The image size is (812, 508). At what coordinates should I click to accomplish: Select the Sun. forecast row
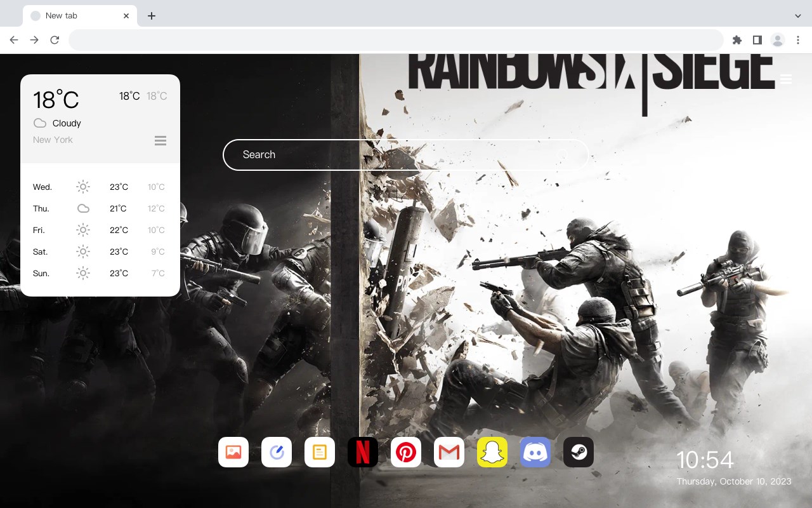(x=100, y=273)
